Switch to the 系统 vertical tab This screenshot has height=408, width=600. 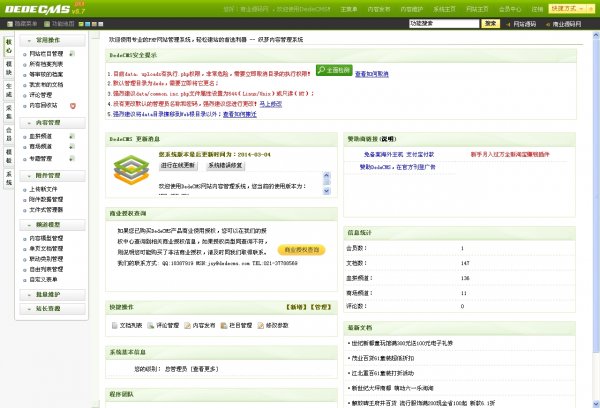[8, 178]
